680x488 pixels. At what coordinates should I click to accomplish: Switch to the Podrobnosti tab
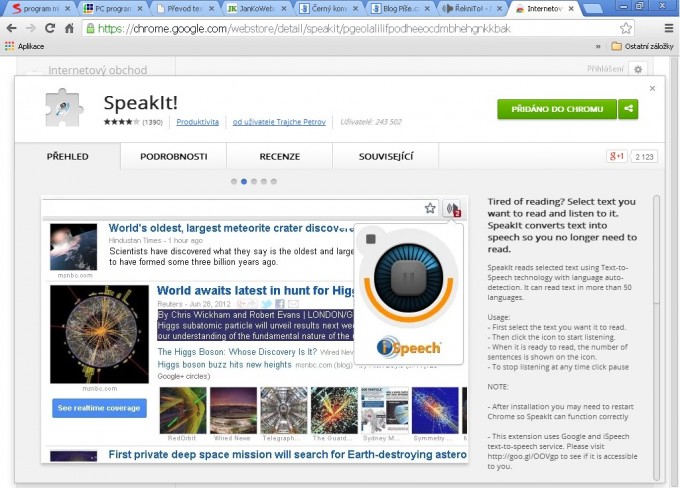[x=173, y=156]
